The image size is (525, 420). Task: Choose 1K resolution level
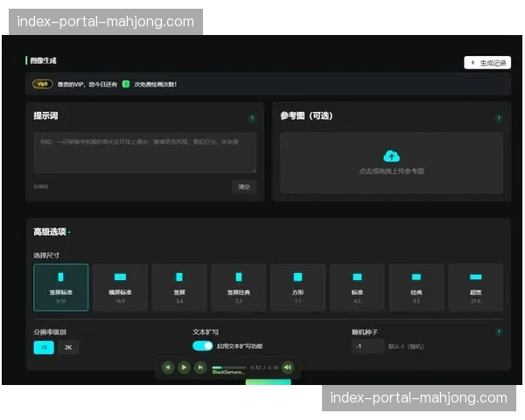(44, 347)
